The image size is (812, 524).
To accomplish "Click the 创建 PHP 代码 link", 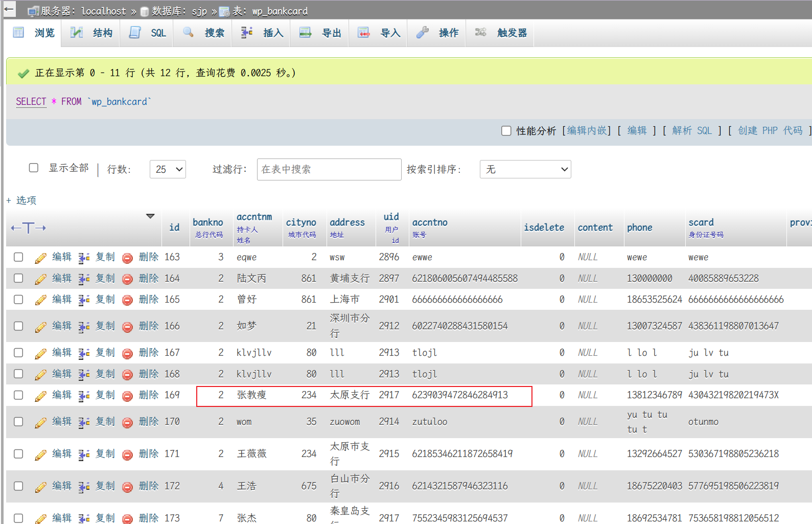I will 770,131.
